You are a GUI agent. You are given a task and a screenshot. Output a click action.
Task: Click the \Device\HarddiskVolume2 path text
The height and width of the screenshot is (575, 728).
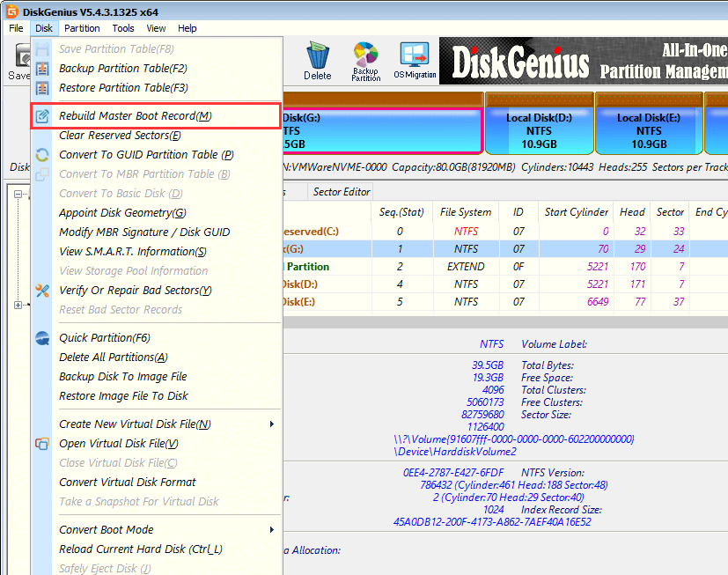click(455, 452)
